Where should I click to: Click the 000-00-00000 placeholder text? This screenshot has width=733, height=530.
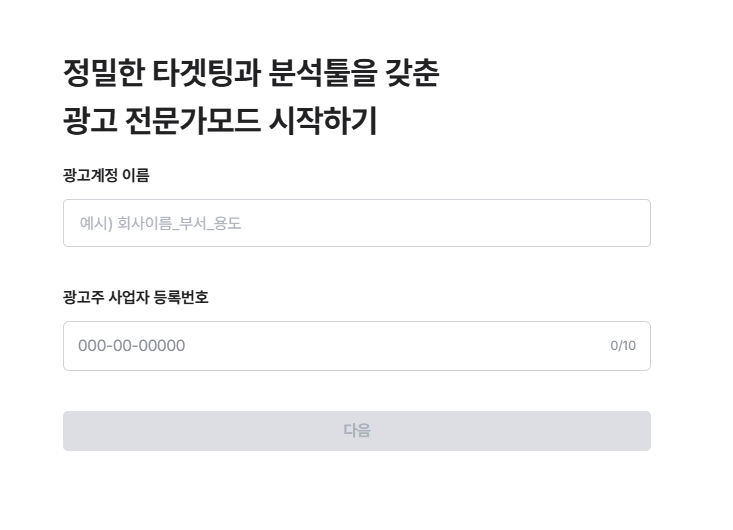131,346
